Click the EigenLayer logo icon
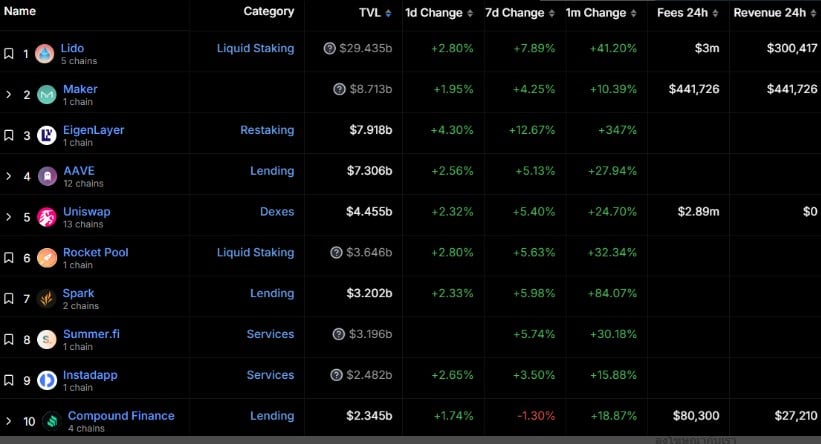This screenshot has height=444, width=821. (46, 135)
